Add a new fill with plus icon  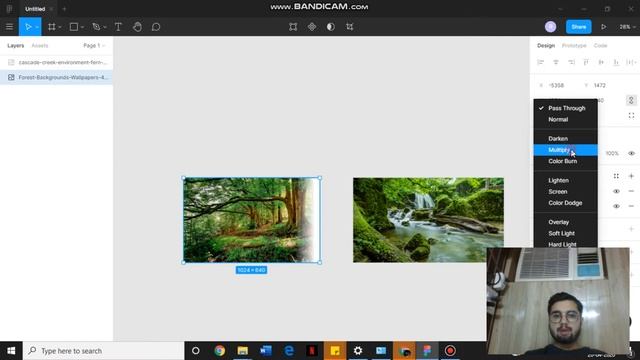coord(631,176)
